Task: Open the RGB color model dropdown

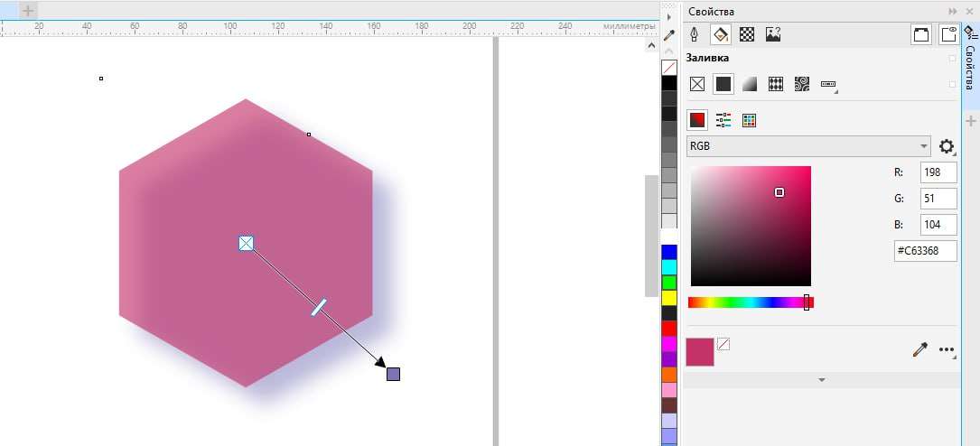Action: click(x=808, y=146)
